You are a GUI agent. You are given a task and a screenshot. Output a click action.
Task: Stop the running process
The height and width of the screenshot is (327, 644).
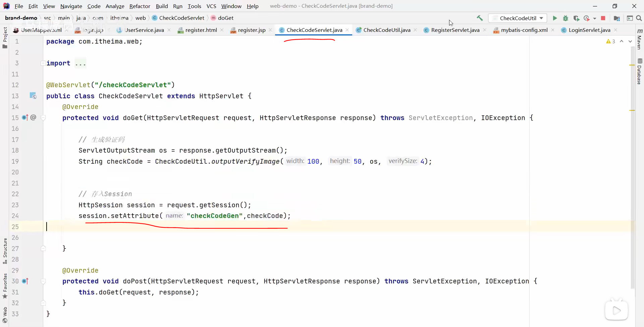603,18
